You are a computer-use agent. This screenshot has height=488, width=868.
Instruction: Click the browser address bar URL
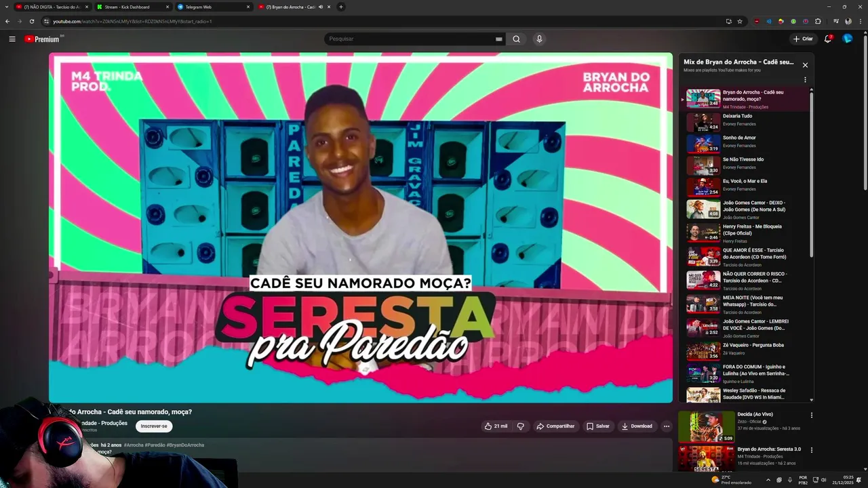pyautogui.click(x=132, y=21)
